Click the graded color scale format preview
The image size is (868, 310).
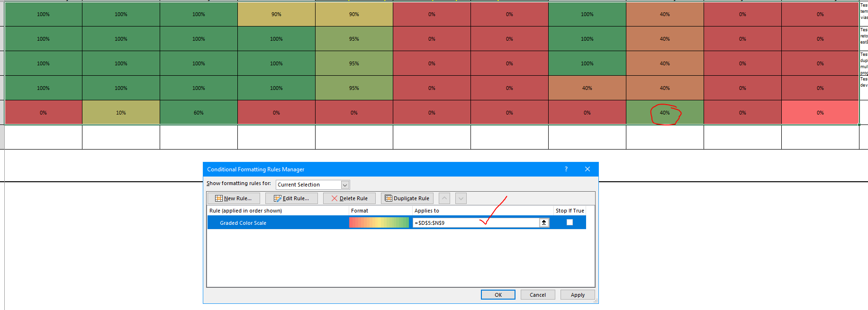point(379,222)
